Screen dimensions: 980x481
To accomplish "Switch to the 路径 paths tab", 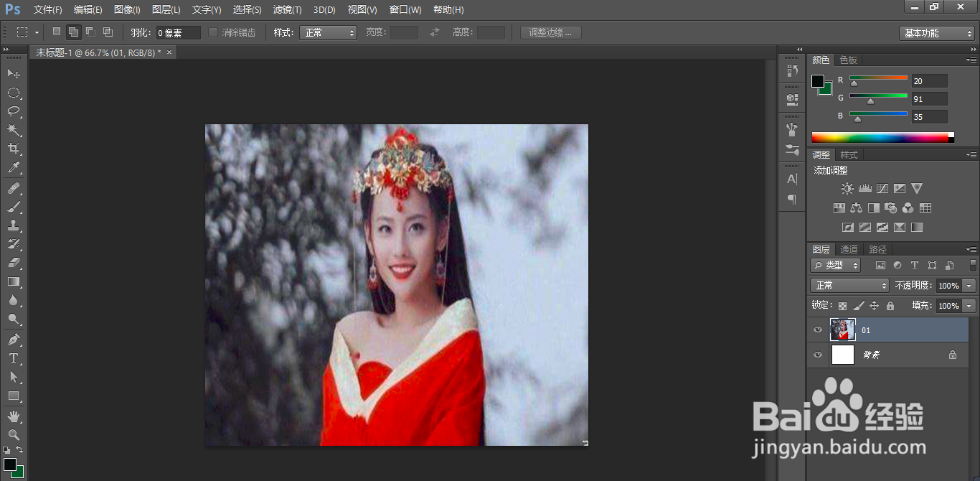I will click(x=878, y=249).
